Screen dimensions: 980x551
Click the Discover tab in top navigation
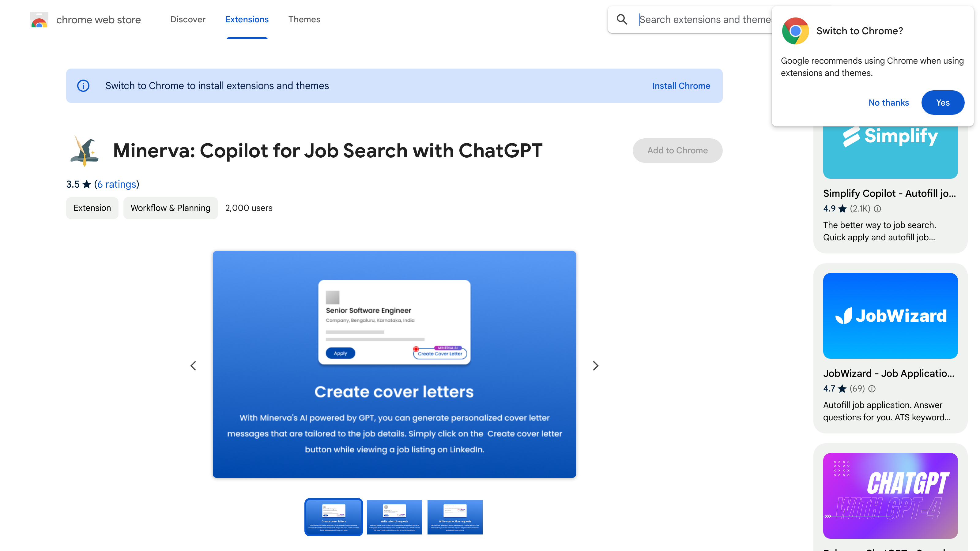pyautogui.click(x=188, y=19)
